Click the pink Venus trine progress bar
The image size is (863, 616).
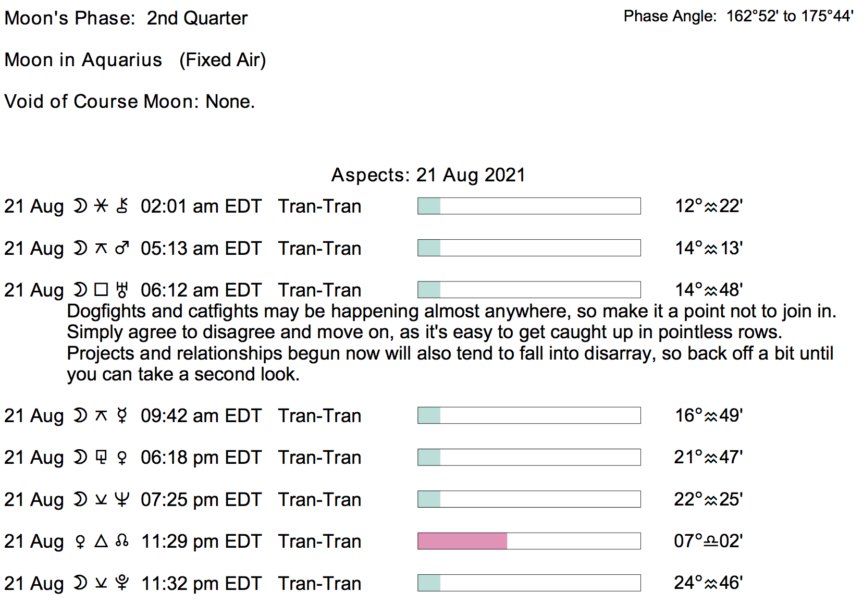coord(462,541)
